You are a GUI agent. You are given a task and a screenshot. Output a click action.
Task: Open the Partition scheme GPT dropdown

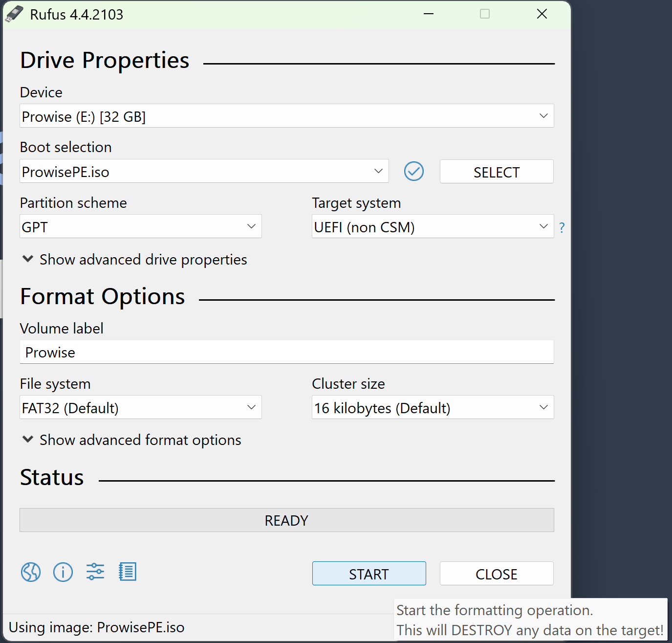point(140,226)
